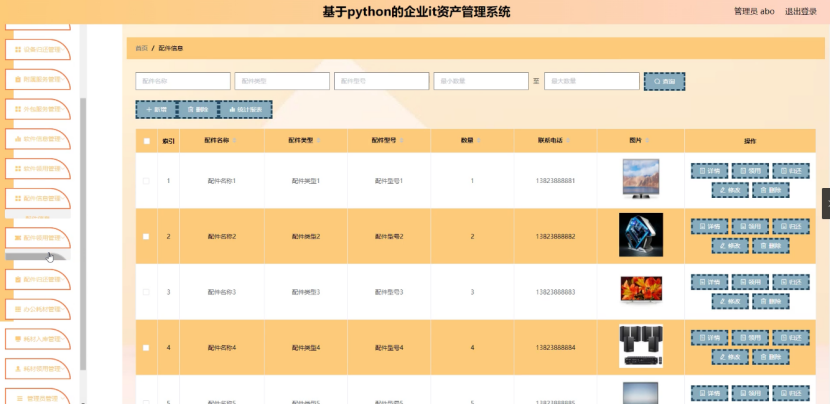830x404 pixels.
Task: Click the pencil 修改 button for 配件名称2
Action: (x=730, y=246)
